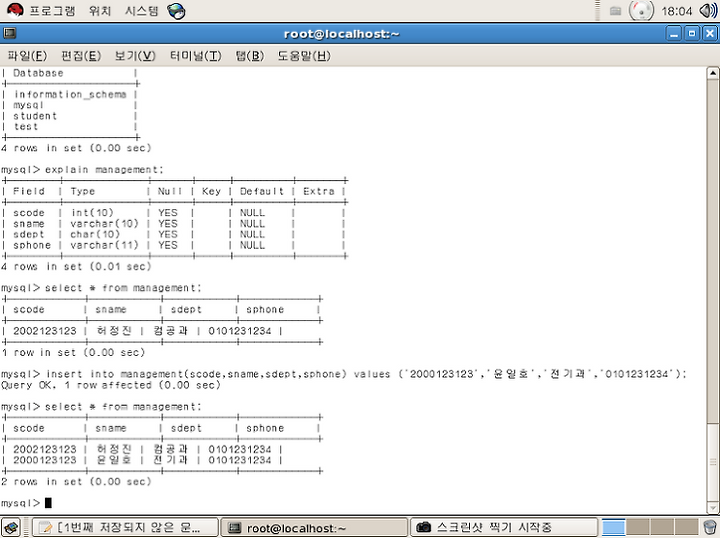Click the show desktop icon in taskbar

(x=11, y=527)
